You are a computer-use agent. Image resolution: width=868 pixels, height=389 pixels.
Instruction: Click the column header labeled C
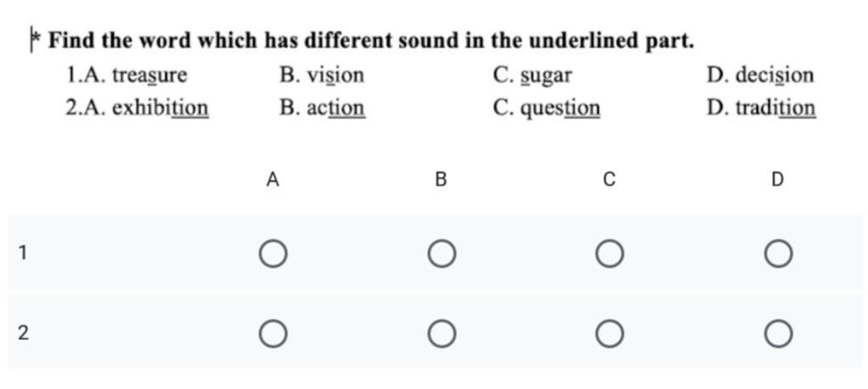tap(609, 180)
